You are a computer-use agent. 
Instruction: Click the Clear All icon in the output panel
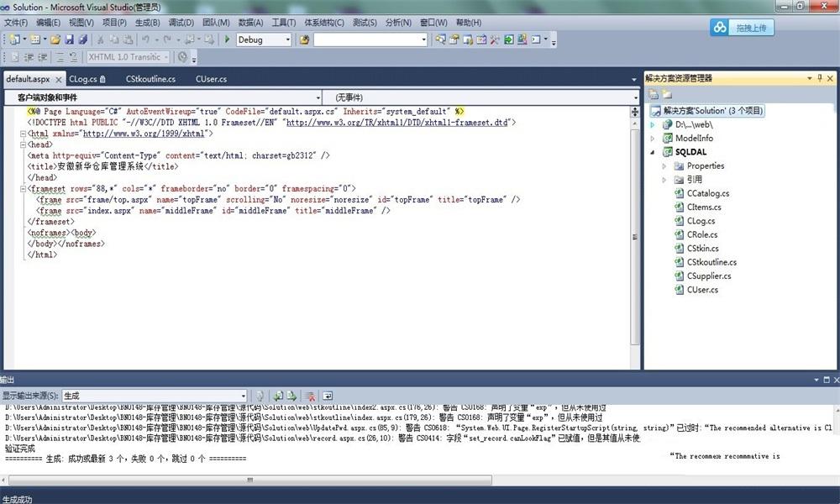pyautogui.click(x=310, y=396)
